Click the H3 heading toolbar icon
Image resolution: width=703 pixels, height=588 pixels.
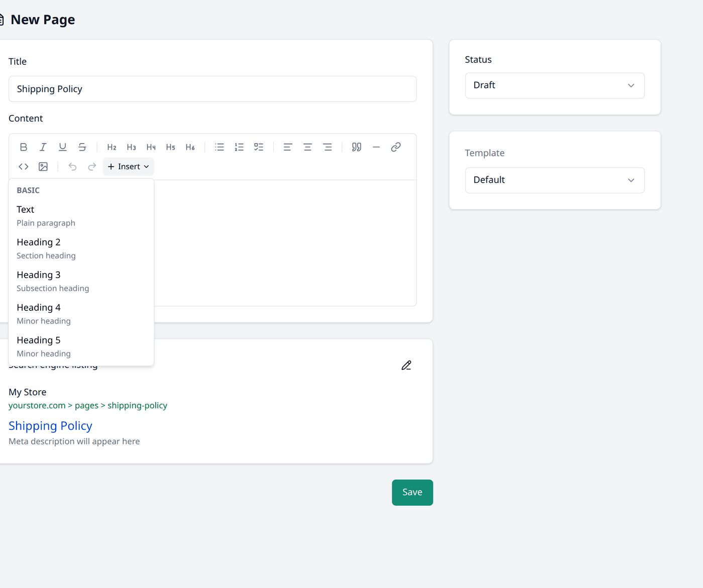click(132, 147)
